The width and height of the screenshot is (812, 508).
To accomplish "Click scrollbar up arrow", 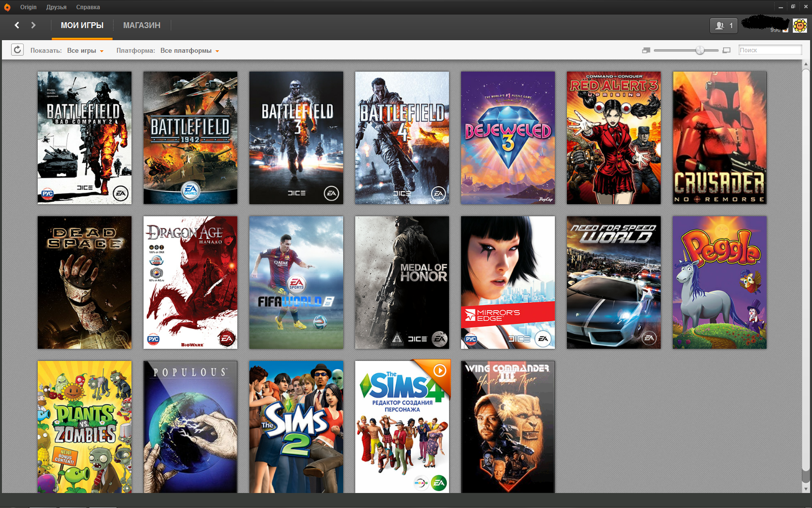I will (x=806, y=64).
